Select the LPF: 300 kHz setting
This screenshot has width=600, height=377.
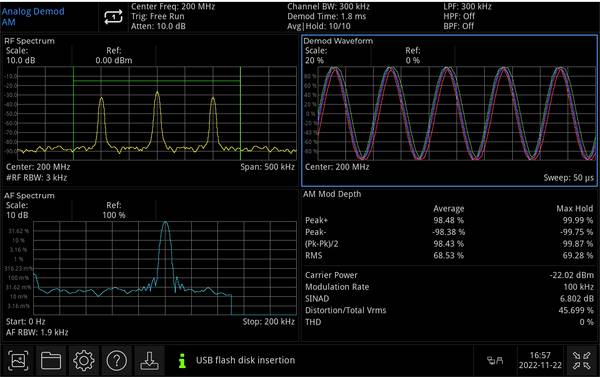[x=467, y=7]
